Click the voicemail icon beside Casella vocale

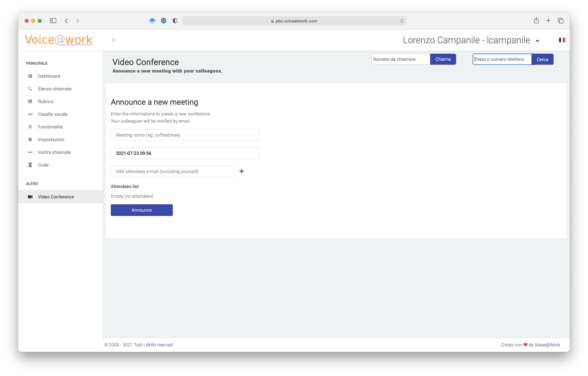tap(30, 114)
